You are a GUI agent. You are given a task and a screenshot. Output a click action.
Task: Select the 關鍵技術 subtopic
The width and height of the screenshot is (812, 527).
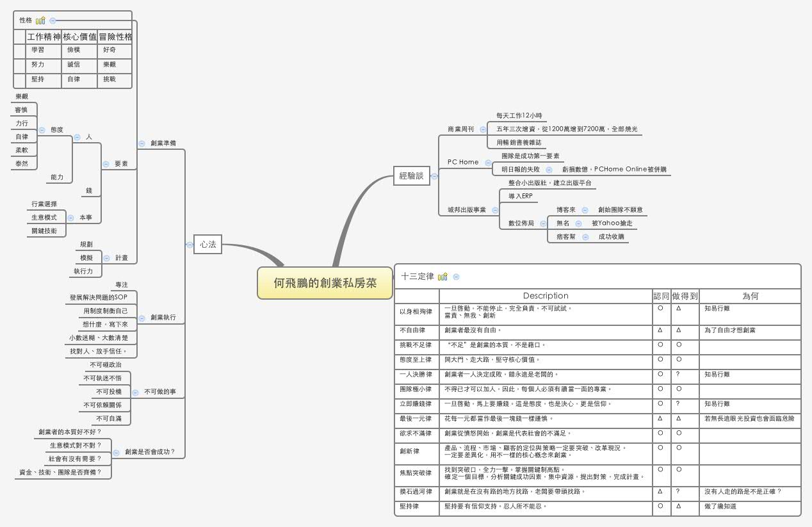[x=44, y=231]
